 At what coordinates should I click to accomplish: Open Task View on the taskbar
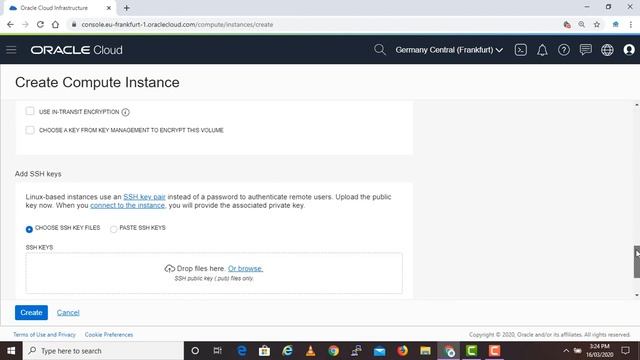click(x=218, y=351)
